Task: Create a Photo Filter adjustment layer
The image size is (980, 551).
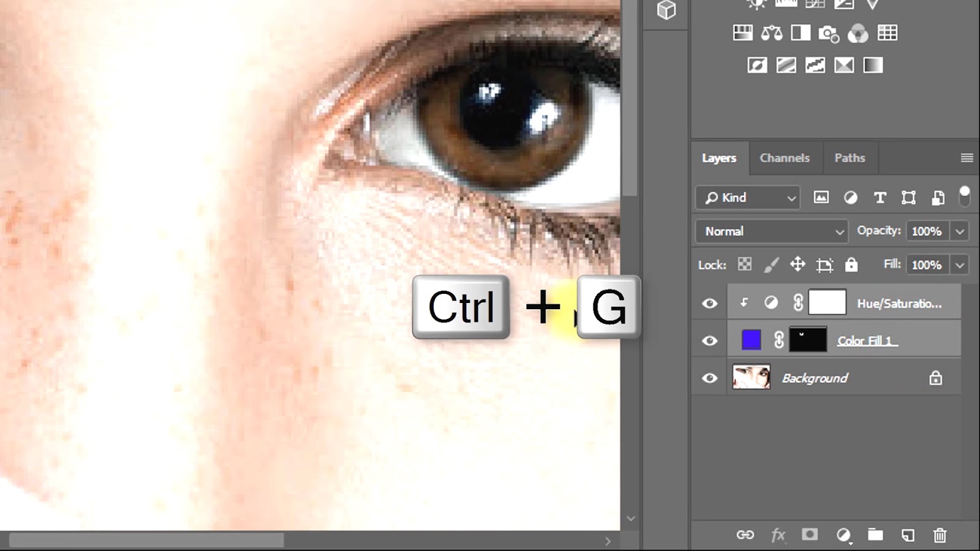Action: click(x=829, y=34)
